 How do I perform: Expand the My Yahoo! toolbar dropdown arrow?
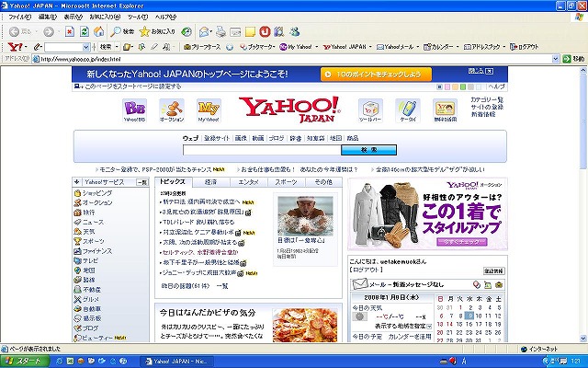pos(316,47)
